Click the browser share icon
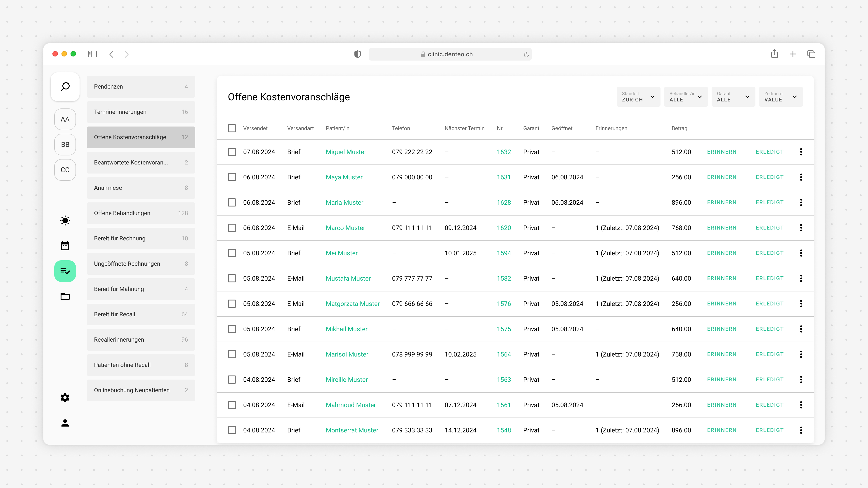This screenshot has height=488, width=868. tap(774, 54)
